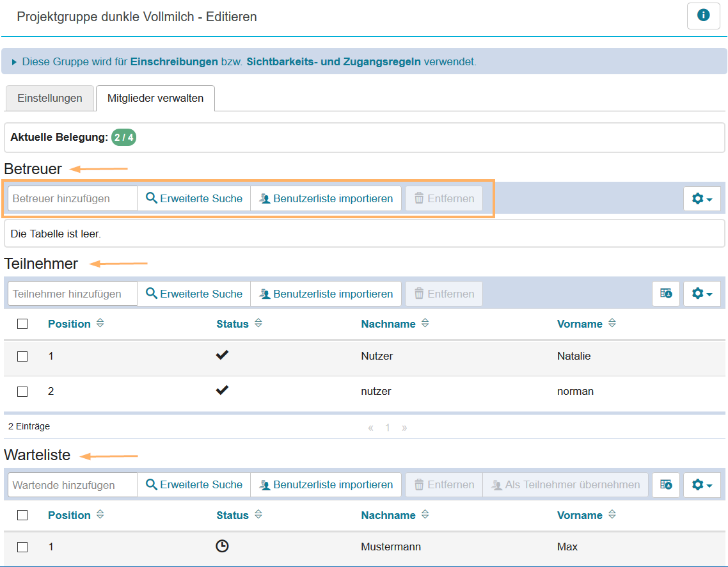Open gear settings dropdown in Teilnehmer section

[702, 294]
